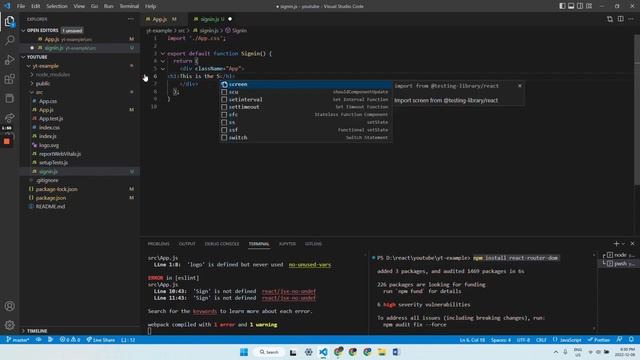
Task: Switch to the DEBUG CONSOLE tab
Action: (x=222, y=244)
